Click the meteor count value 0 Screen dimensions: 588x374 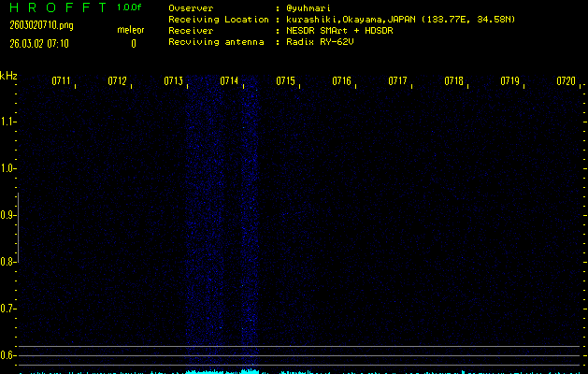(x=134, y=44)
